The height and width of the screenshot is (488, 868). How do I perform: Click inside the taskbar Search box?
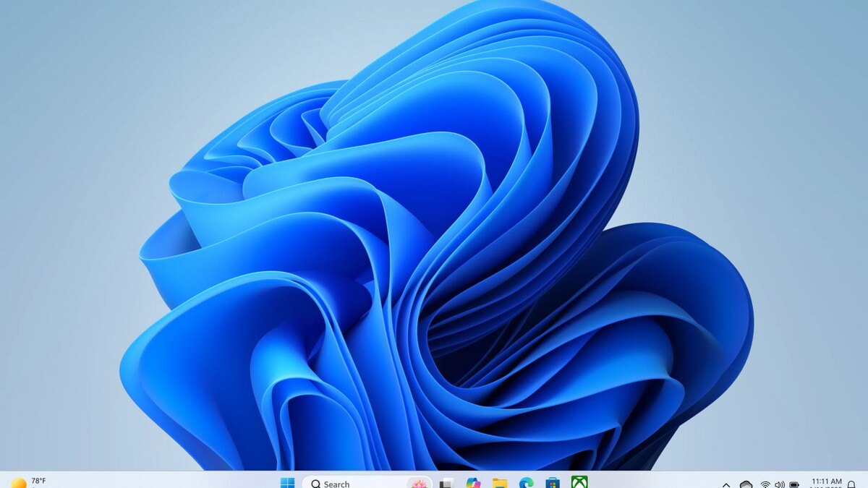[x=354, y=484]
